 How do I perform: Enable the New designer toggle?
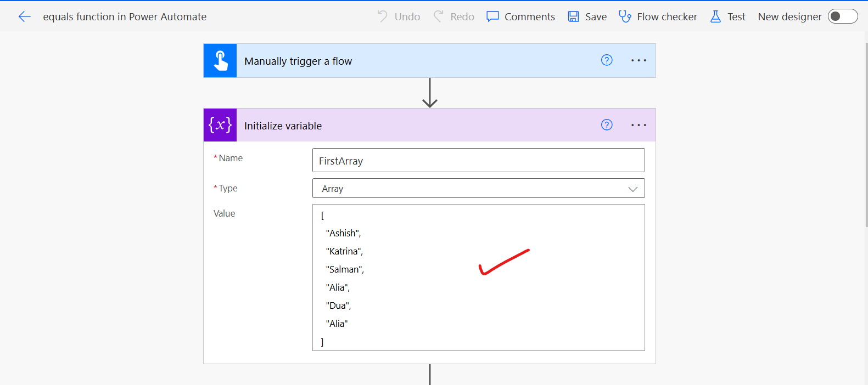pos(842,16)
